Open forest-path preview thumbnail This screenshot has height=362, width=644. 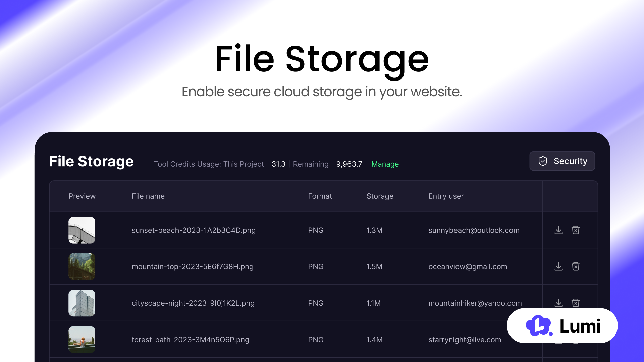pyautogui.click(x=82, y=339)
